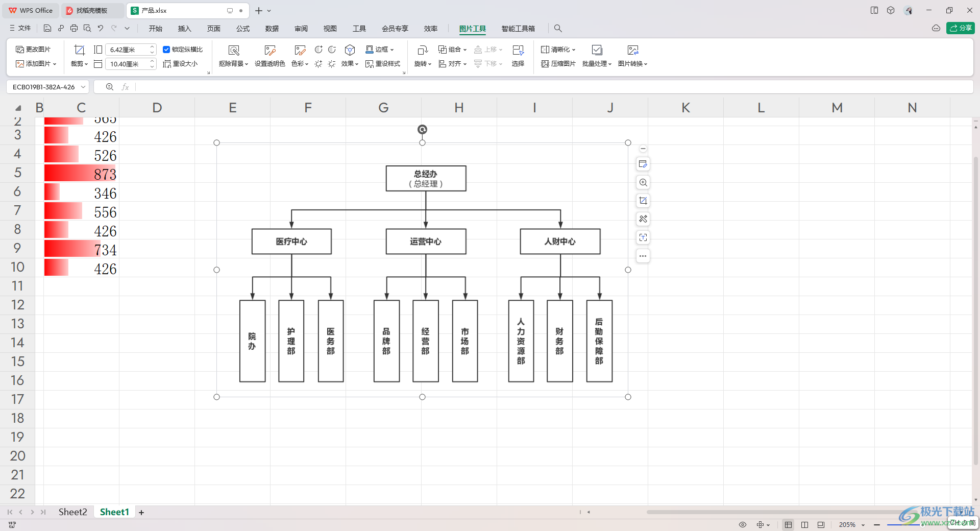Click the 抠除背景 remove background icon
The image size is (980, 531).
234,50
